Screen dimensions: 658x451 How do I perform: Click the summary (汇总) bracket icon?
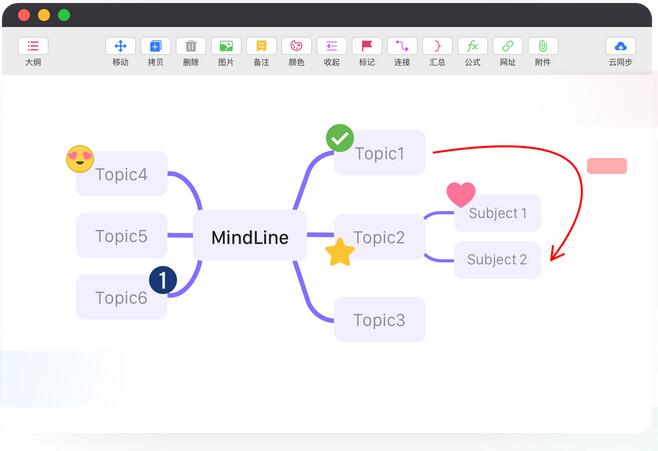[437, 46]
